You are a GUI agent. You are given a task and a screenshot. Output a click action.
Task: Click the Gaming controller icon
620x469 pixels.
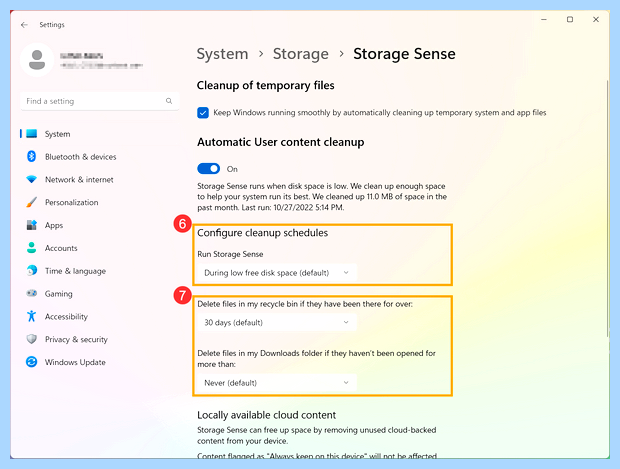[x=32, y=293]
